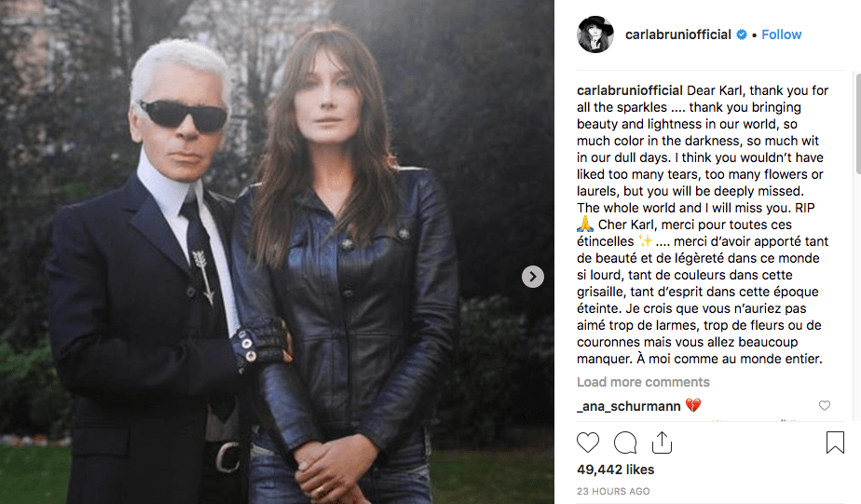Load more comments

click(x=643, y=382)
